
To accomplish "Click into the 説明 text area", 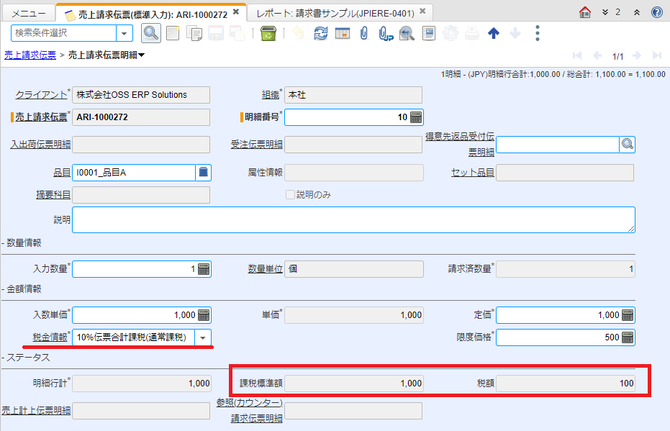I will 353,220.
